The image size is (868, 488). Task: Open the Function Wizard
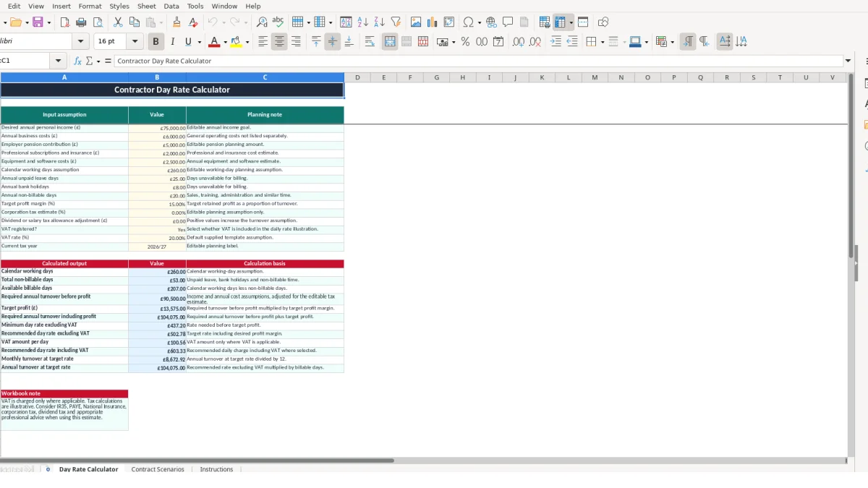[78, 61]
